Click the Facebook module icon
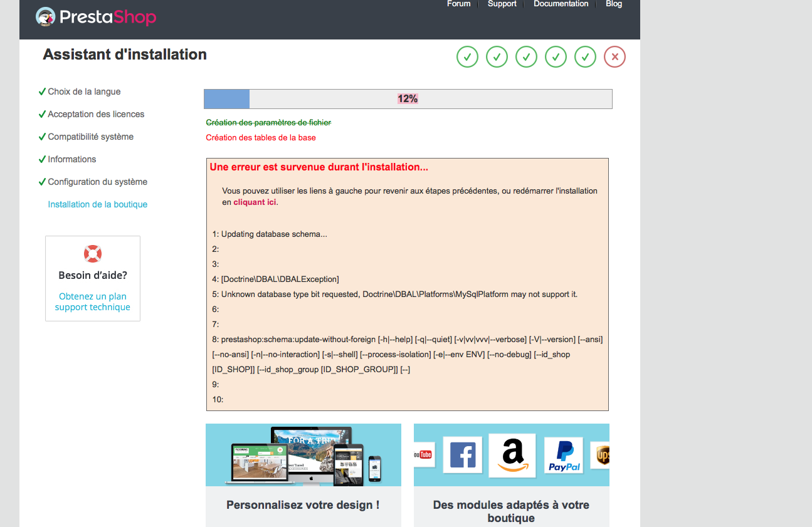Image resolution: width=812 pixels, height=527 pixels. tap(463, 455)
